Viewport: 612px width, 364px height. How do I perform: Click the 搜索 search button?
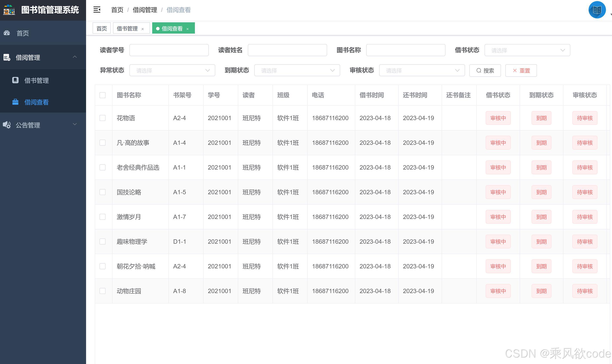pyautogui.click(x=485, y=71)
